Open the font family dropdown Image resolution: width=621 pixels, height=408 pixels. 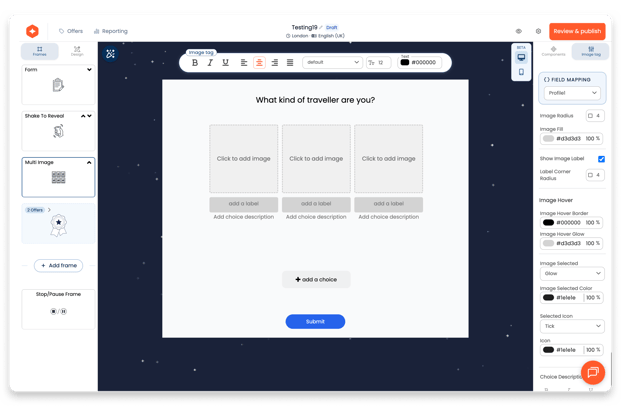click(331, 62)
